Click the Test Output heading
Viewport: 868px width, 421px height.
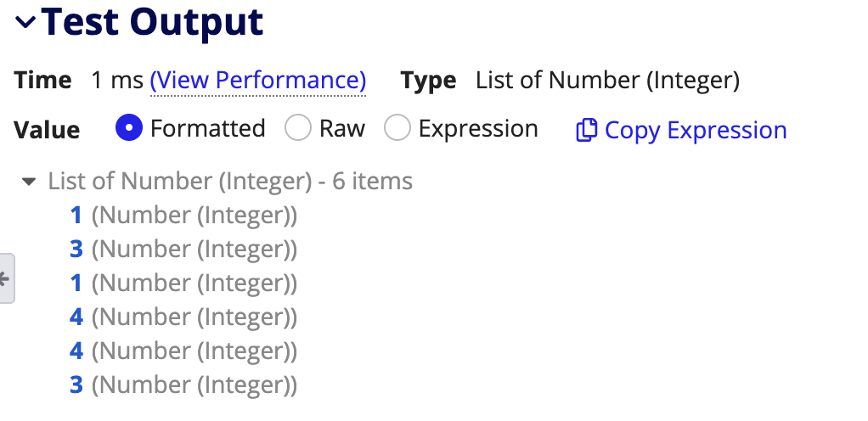[x=152, y=22]
